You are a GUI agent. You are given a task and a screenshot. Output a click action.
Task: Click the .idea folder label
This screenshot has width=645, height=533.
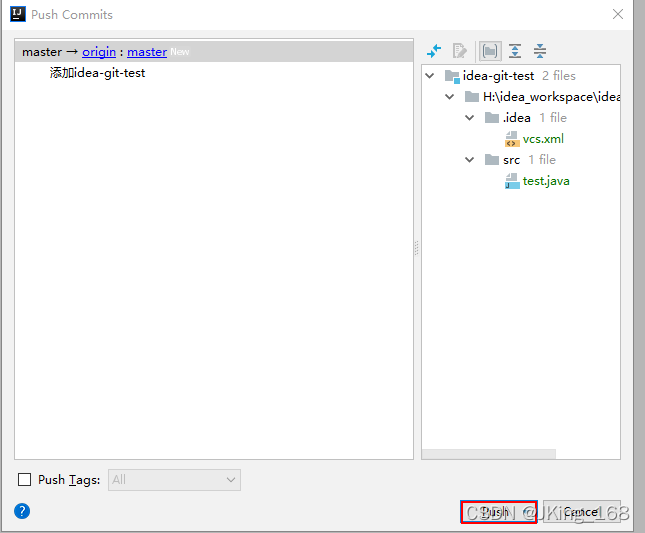(517, 118)
